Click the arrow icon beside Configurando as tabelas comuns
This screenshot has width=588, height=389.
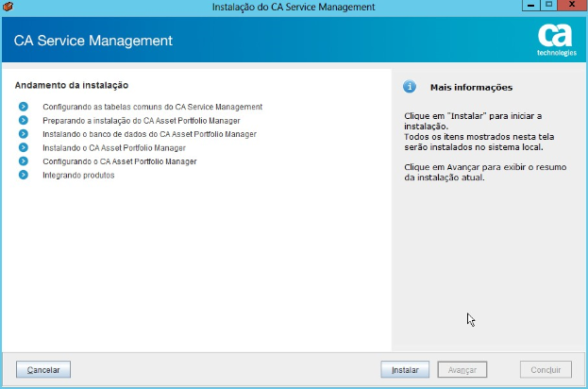24,107
